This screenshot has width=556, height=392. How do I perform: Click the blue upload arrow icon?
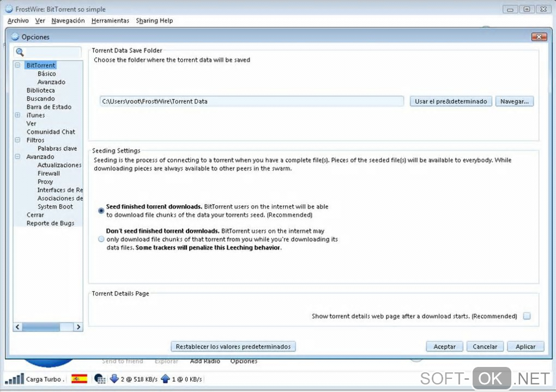pos(165,379)
